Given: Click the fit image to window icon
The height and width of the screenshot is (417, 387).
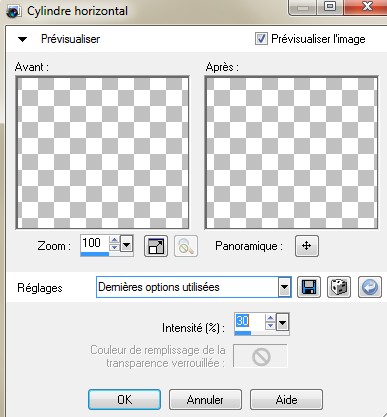Looking at the screenshot, I should coord(156,246).
